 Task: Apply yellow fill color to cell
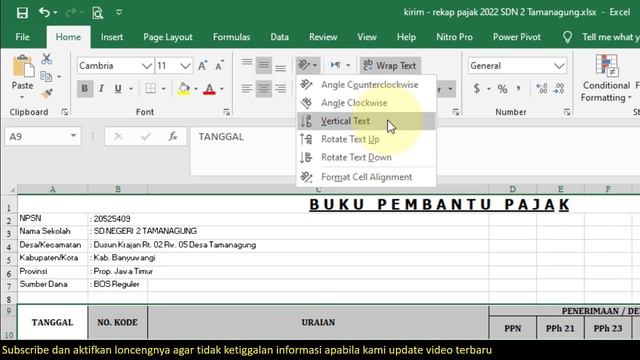point(184,89)
